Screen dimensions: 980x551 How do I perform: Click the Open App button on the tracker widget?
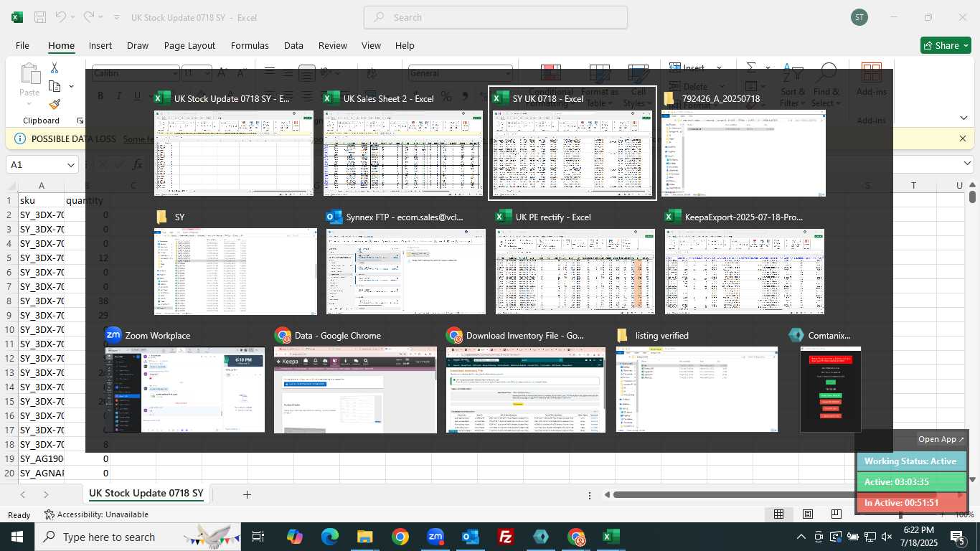(941, 439)
